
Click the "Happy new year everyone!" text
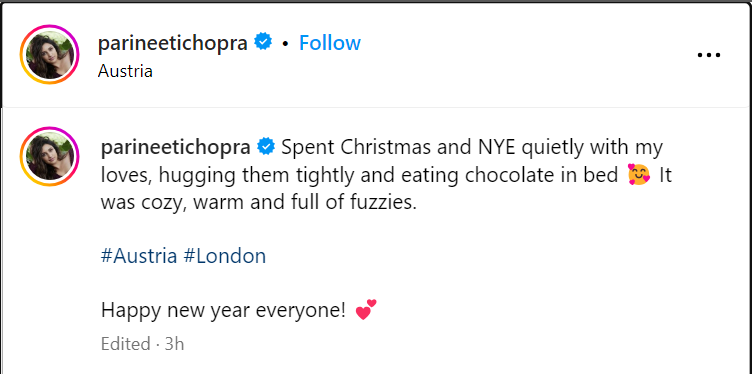(223, 312)
